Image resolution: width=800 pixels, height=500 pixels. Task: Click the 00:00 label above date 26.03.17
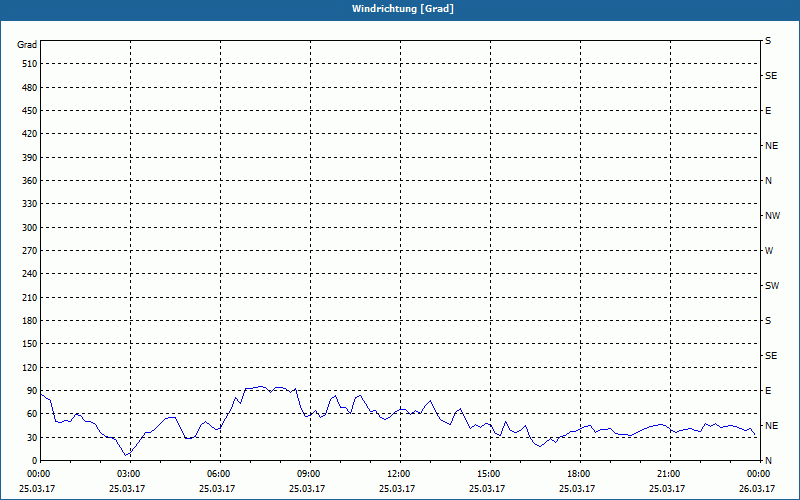[759, 473]
